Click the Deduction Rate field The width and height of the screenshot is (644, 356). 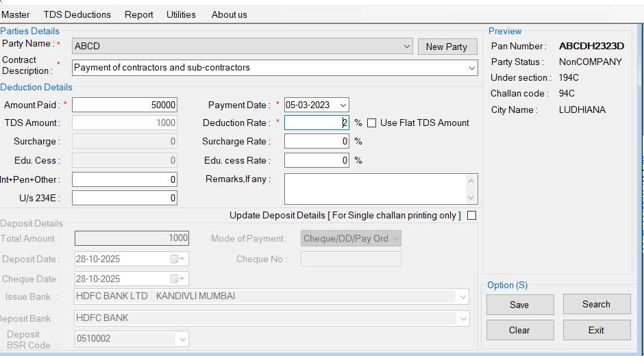[x=317, y=123]
